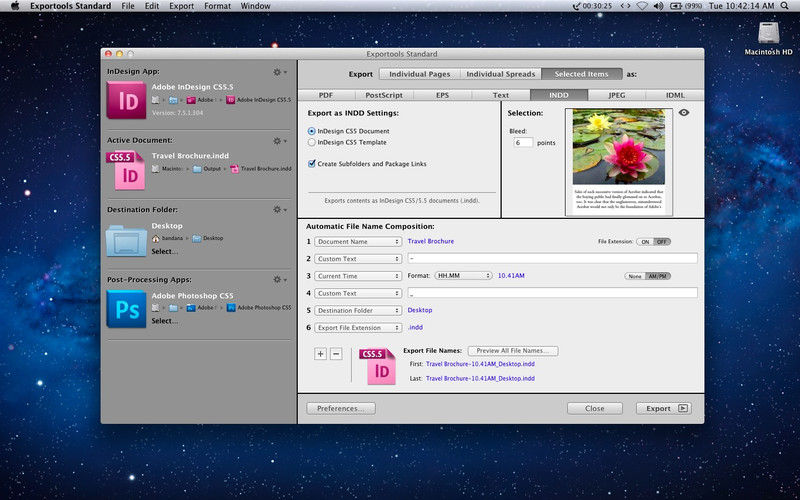
Task: Open the Destination Folder component dropdown
Action: 358,311
